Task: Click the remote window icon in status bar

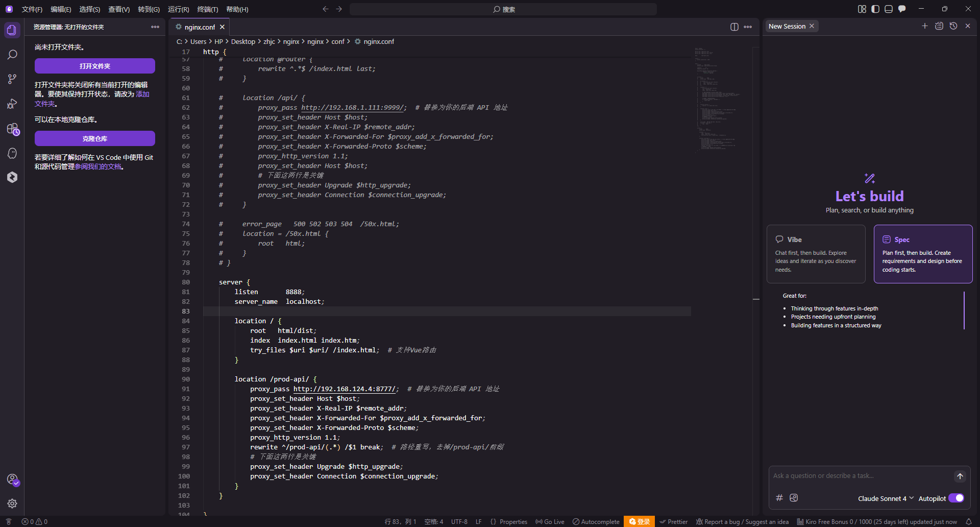Action: click(x=9, y=522)
